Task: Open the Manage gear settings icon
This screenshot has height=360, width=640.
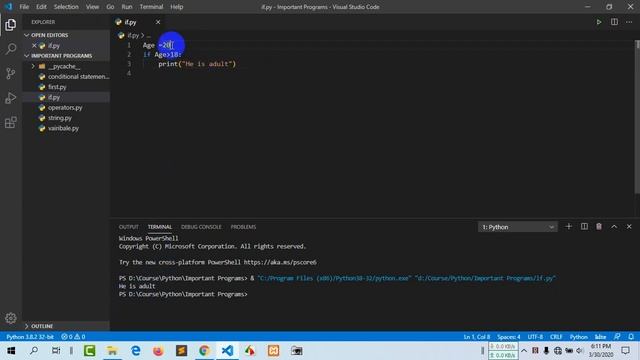Action: (x=11, y=318)
